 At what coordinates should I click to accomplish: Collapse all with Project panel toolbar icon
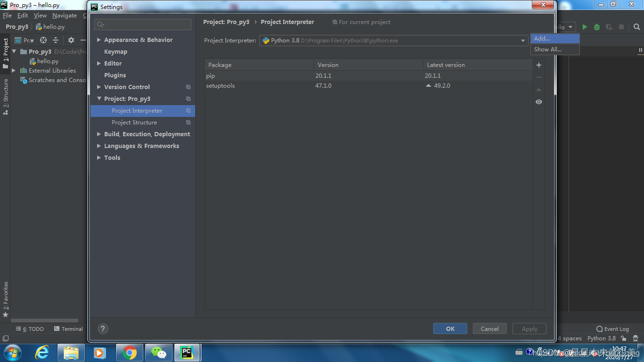coord(56,40)
